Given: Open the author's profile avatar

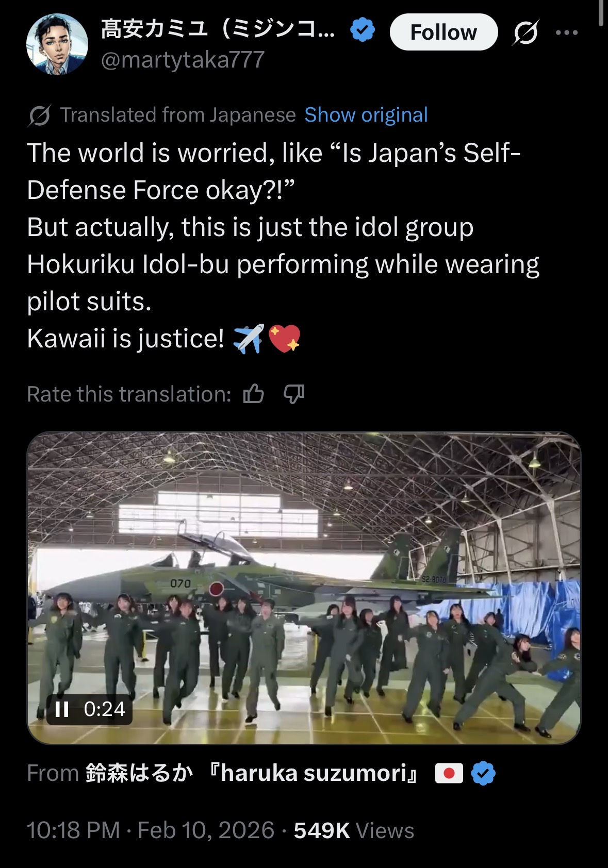Looking at the screenshot, I should (57, 44).
